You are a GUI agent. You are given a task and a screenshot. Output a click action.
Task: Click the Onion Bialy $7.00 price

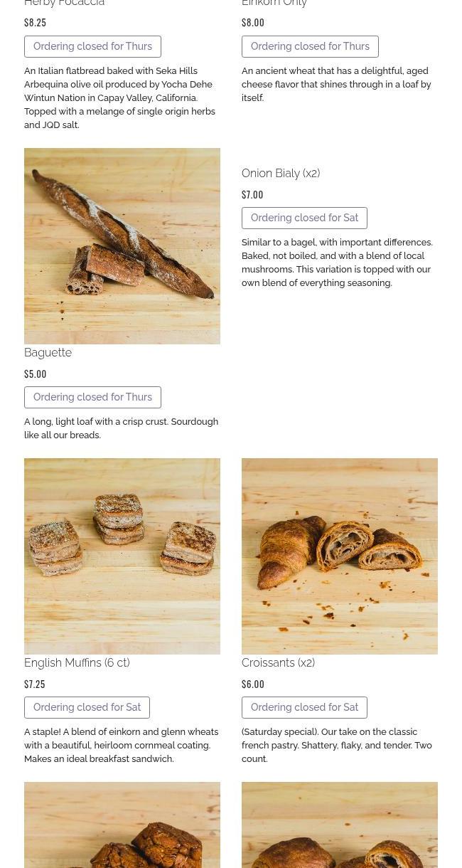[252, 194]
